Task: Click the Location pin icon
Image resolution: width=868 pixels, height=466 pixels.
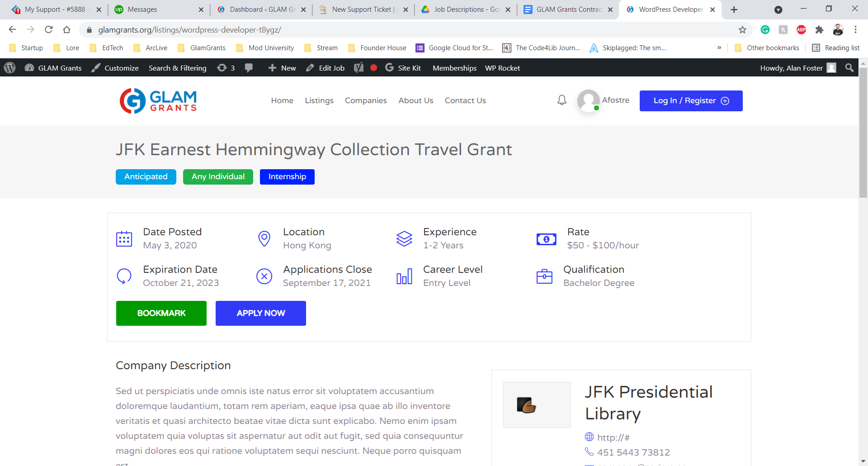Action: [264, 238]
